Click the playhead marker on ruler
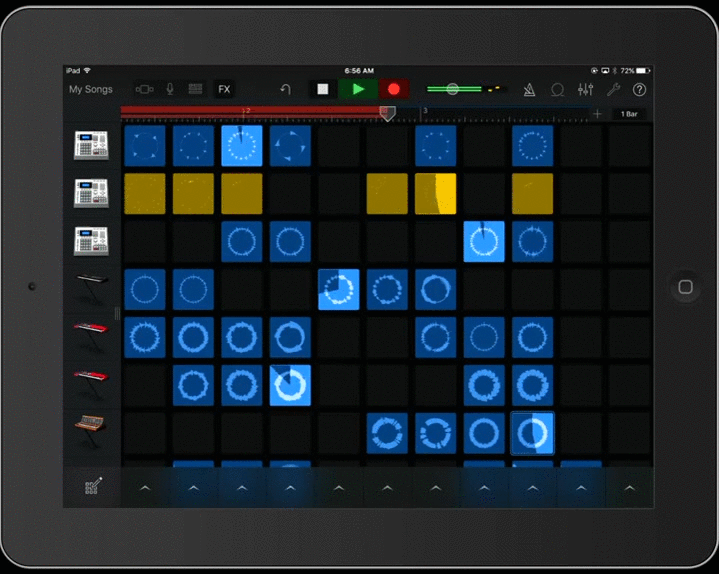Image resolution: width=719 pixels, height=574 pixels. click(387, 113)
